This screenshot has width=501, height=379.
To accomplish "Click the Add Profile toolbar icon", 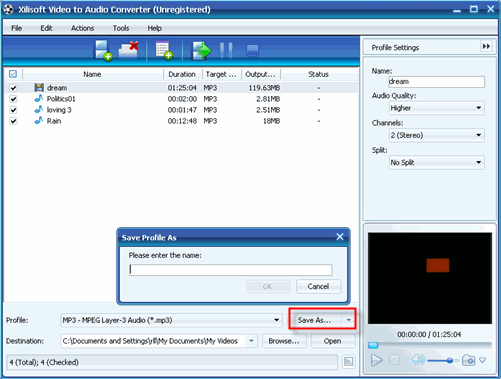I will click(164, 51).
